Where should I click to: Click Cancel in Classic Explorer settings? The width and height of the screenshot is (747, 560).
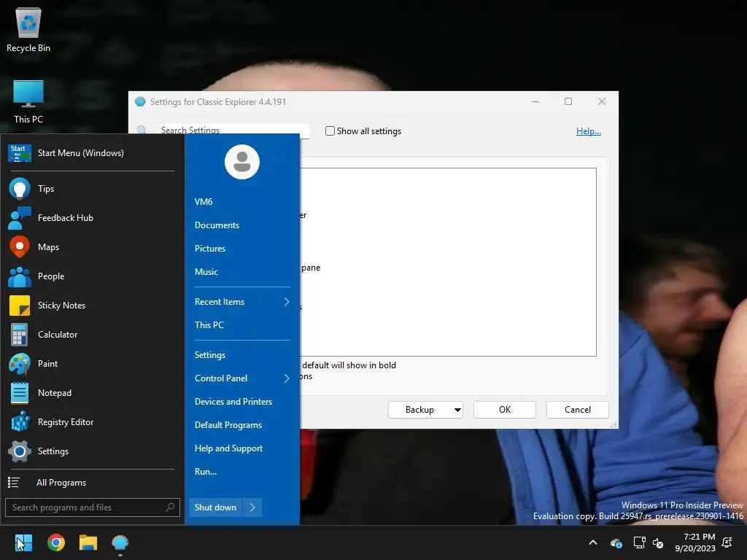578,410
